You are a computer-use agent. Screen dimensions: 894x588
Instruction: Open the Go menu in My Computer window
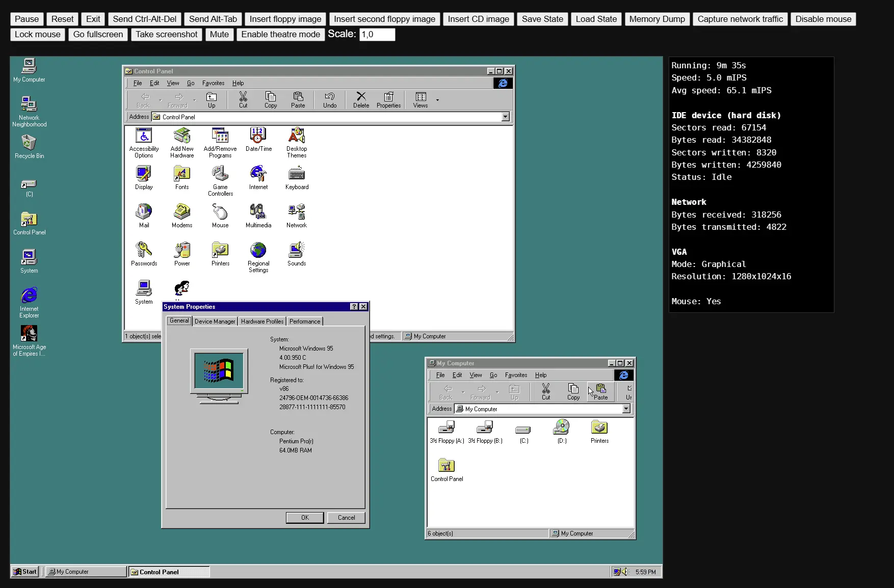pos(493,375)
